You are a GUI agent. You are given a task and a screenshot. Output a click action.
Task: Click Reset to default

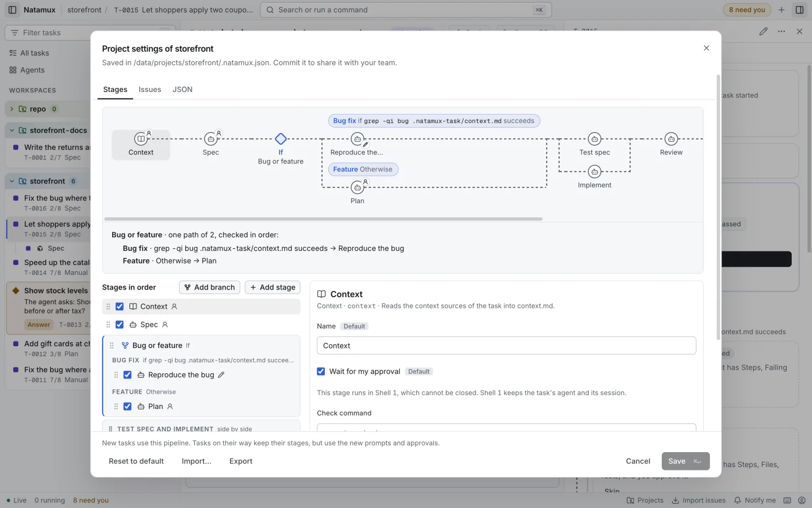coord(136,461)
